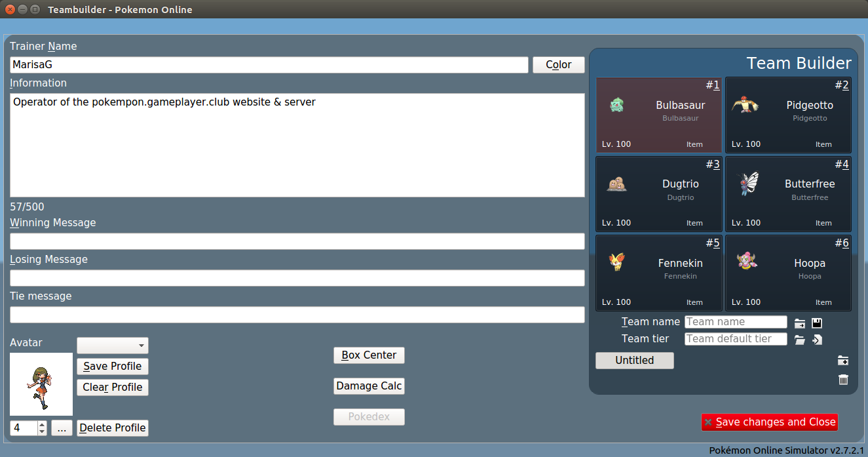The width and height of the screenshot is (868, 457).
Task: Focus the Trainer Name field containing MarisaG
Action: (x=269, y=65)
